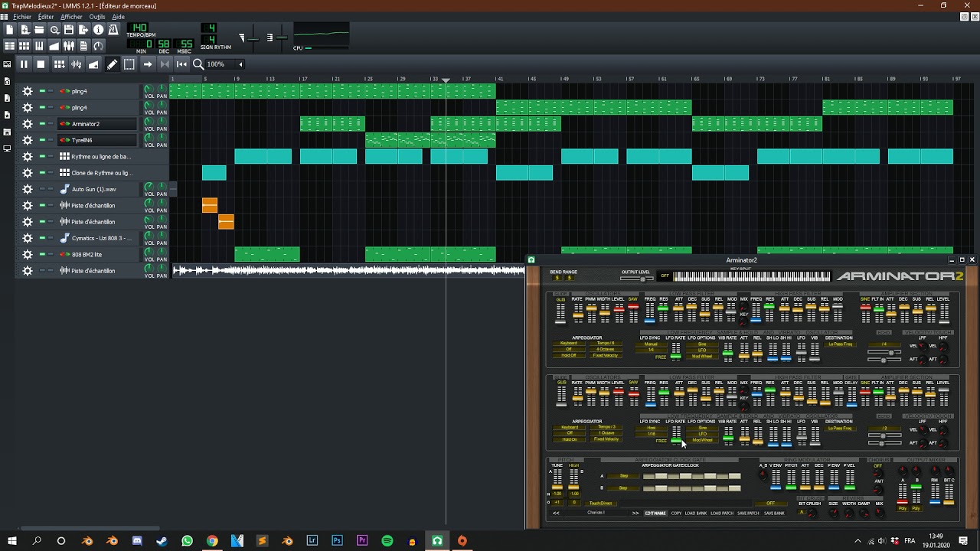
Task: Open arpeggiator gate A Step selector
Action: pos(623,476)
